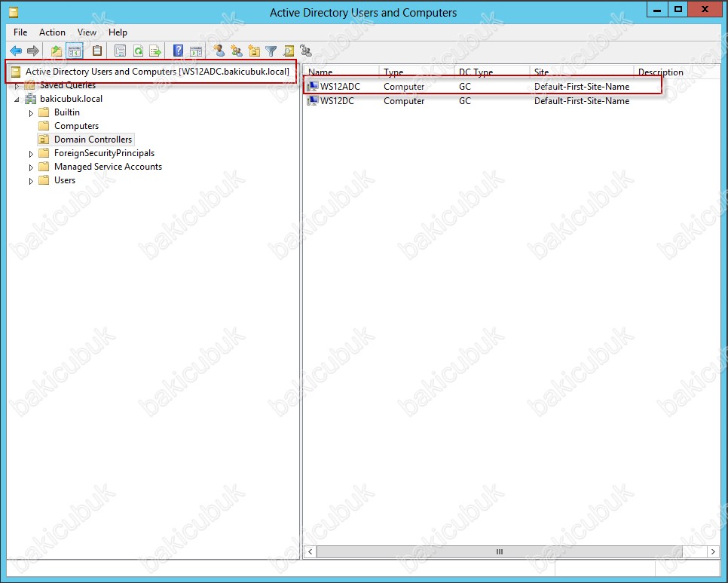
Task: Open Properties using the toolbar sheet icon
Action: (121, 51)
